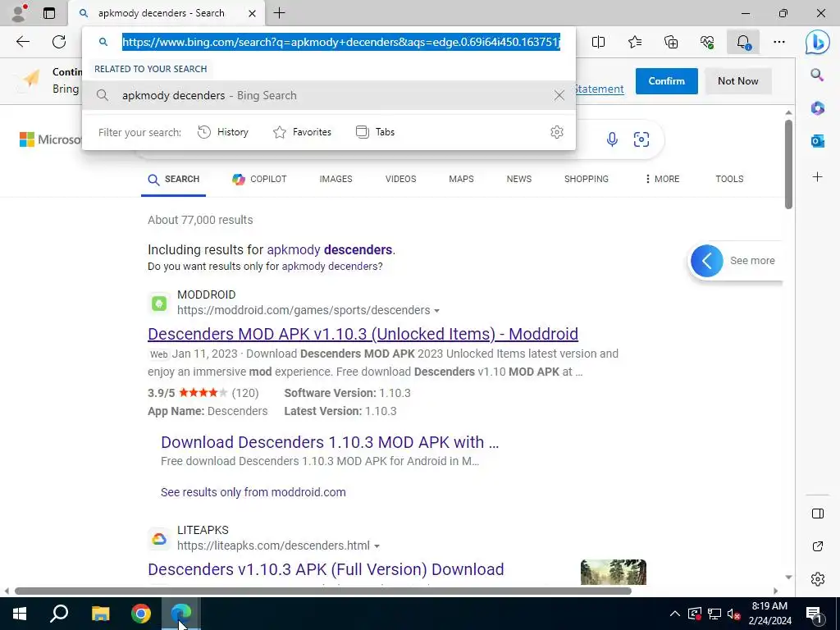Dismiss the banner with Not Now
840x630 pixels.
tap(737, 81)
